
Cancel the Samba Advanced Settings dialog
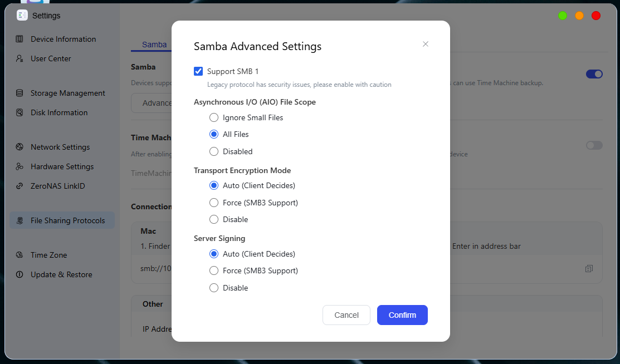pos(346,315)
